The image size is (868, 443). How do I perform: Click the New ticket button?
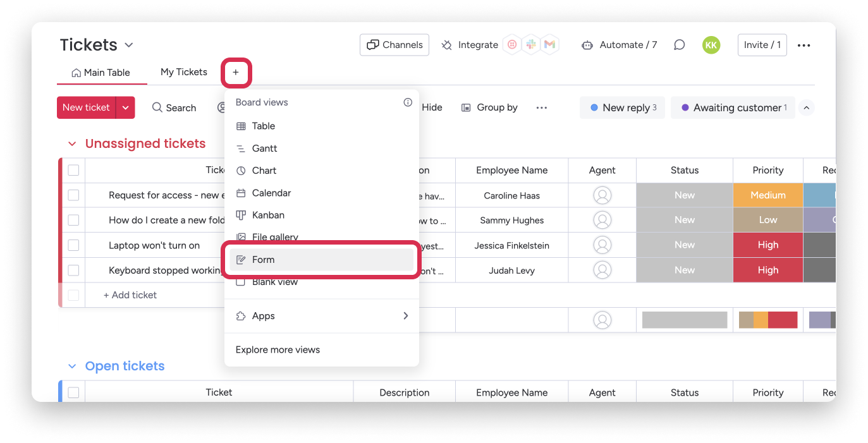tap(87, 107)
